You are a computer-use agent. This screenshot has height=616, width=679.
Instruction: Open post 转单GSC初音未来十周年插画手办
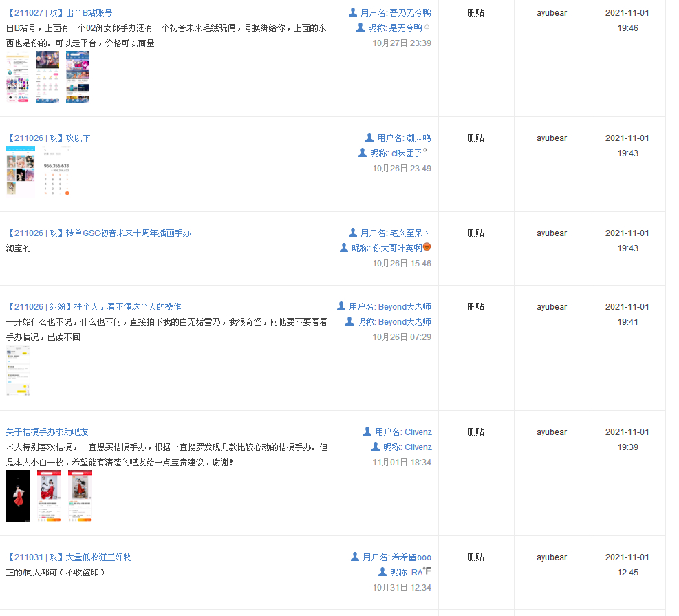[128, 233]
